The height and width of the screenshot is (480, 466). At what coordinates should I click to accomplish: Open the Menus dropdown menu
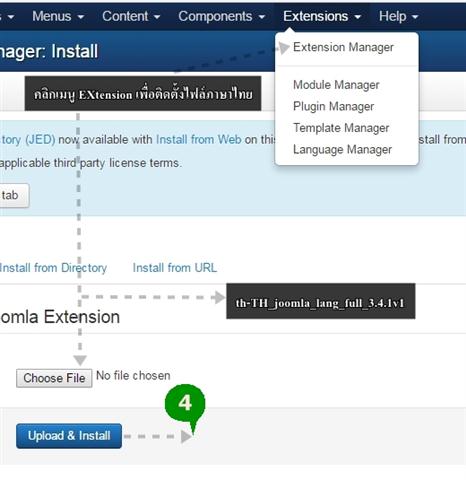coord(58,16)
